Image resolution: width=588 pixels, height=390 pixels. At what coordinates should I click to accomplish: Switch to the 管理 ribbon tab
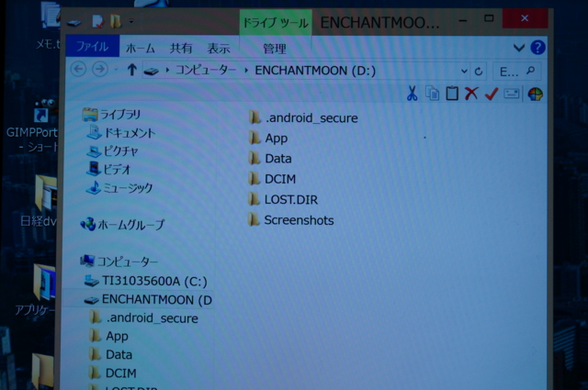(275, 49)
